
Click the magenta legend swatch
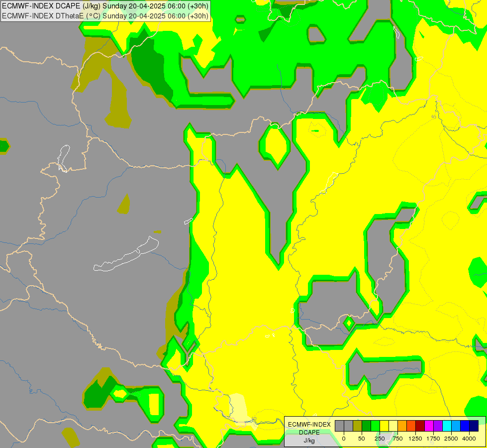[x=429, y=426]
